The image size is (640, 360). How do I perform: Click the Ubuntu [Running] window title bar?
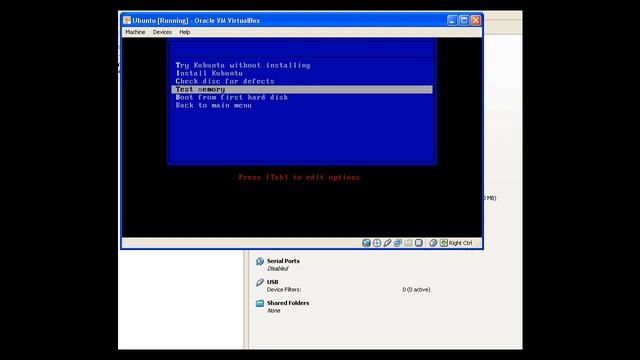tap(302, 20)
